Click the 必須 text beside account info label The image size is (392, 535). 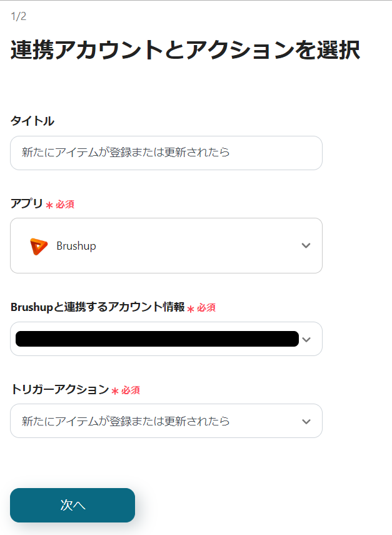pyautogui.click(x=206, y=308)
